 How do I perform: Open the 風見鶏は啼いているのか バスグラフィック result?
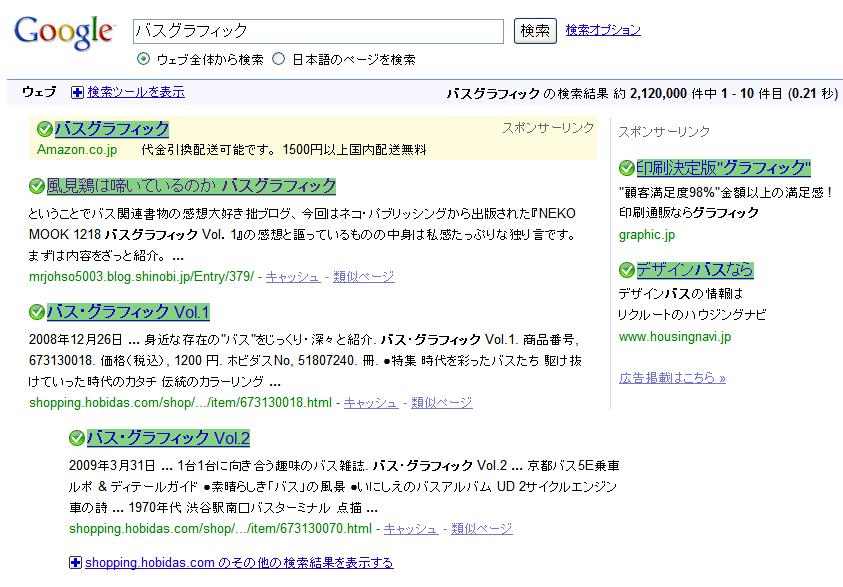(191, 186)
